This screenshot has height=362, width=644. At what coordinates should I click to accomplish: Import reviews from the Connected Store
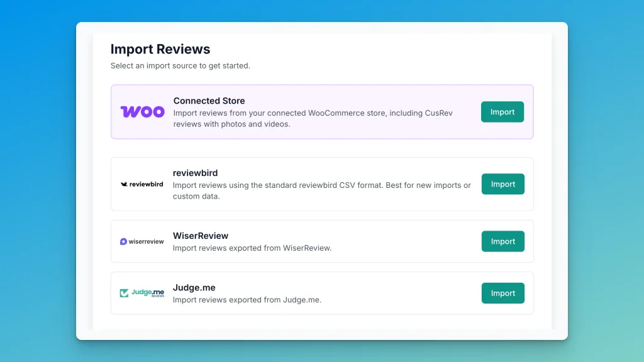502,112
